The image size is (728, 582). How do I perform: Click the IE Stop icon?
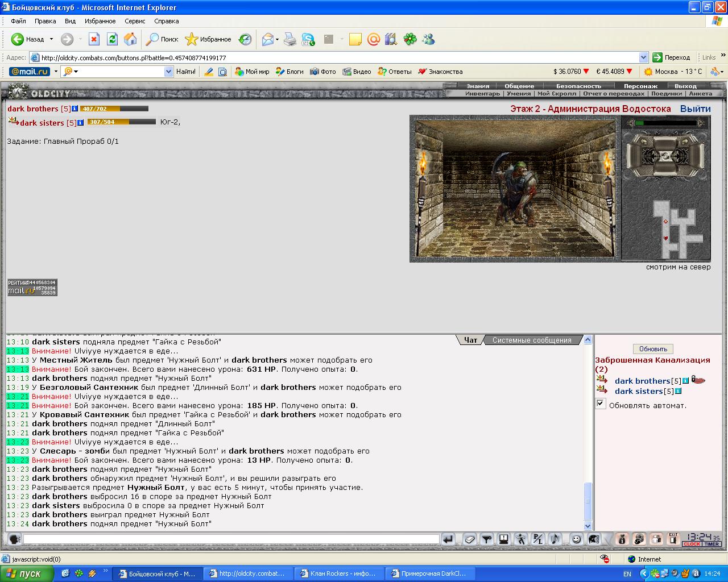94,39
